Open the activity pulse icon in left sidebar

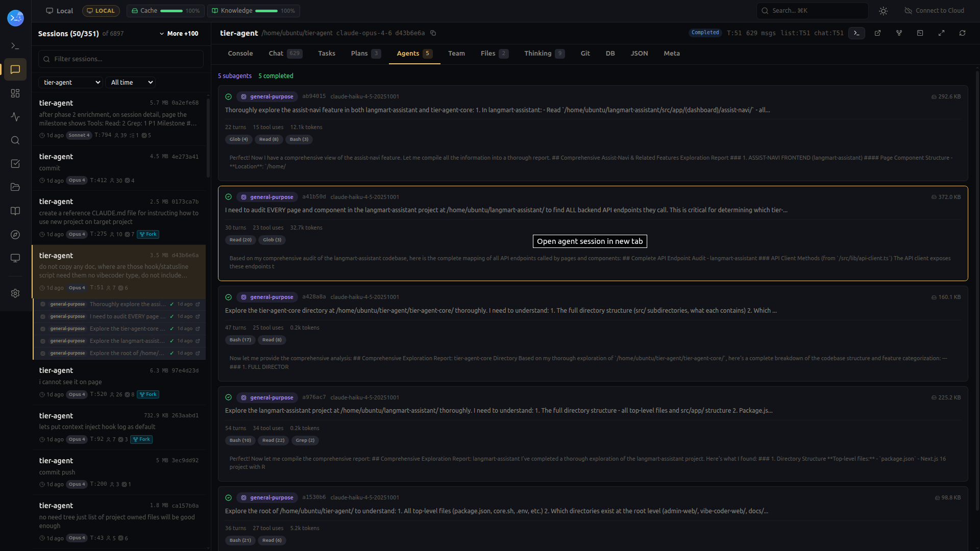[x=15, y=117]
